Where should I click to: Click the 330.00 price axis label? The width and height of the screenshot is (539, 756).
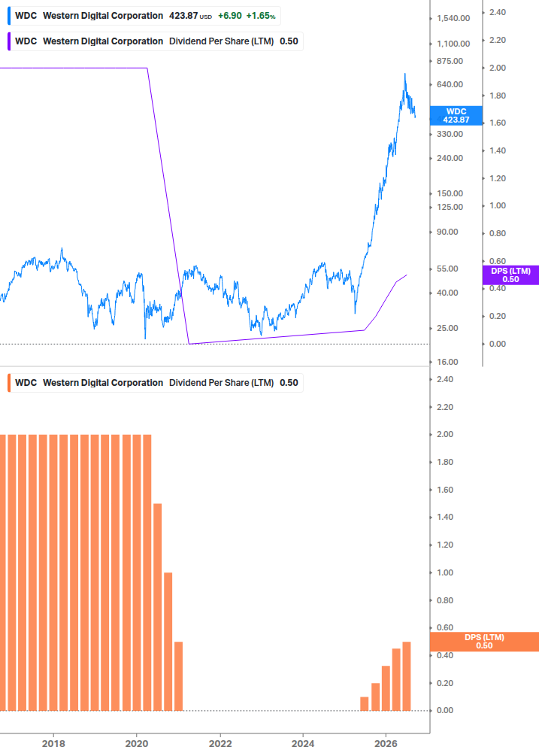coord(450,134)
